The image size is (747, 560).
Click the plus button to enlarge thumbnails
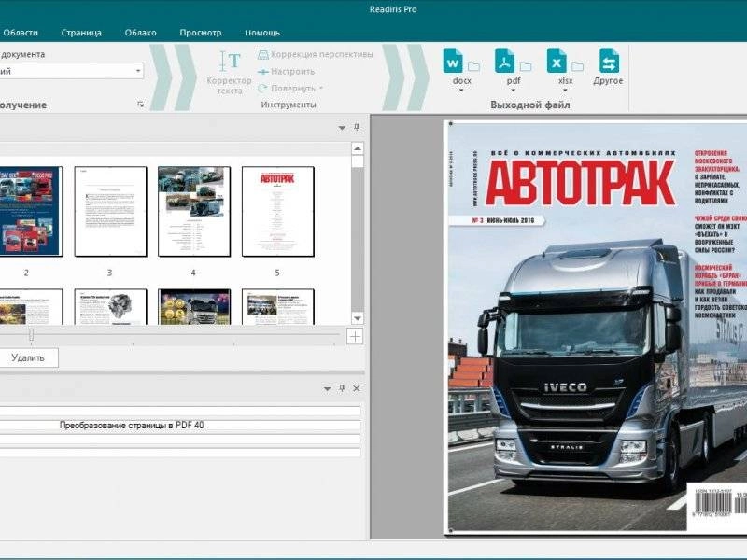click(355, 336)
